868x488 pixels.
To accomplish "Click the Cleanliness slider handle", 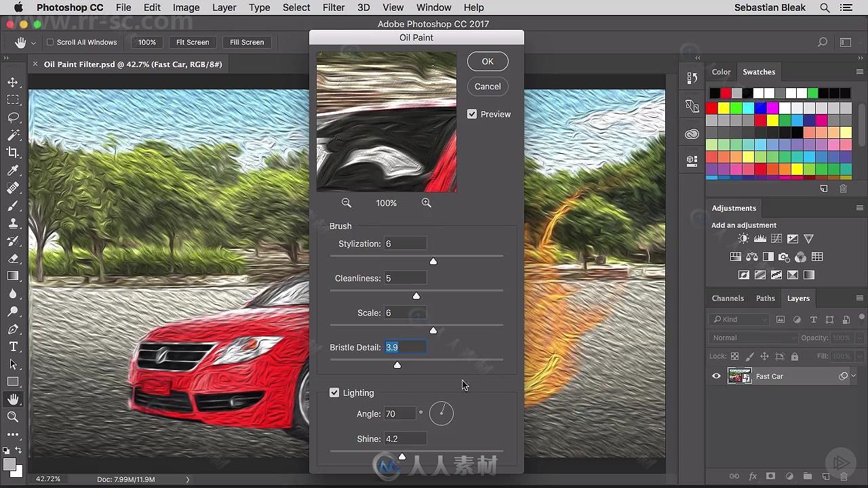I will click(x=416, y=296).
